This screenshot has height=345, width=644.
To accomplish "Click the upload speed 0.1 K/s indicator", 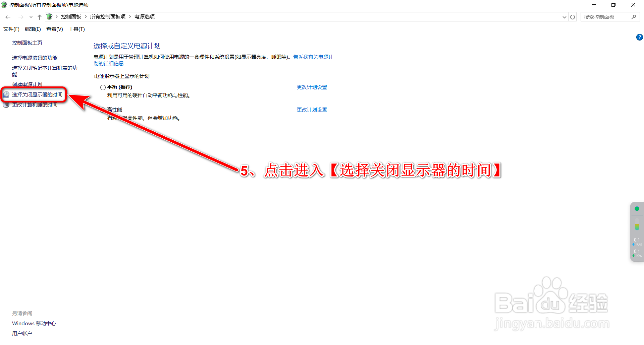I will click(637, 242).
